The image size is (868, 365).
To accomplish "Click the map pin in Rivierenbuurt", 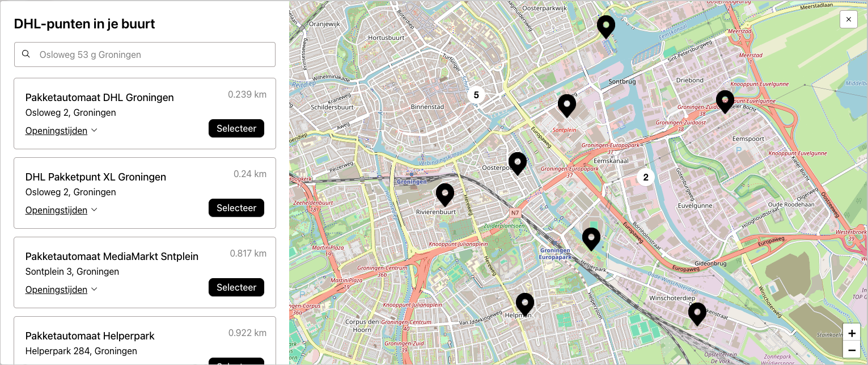I will click(x=445, y=194).
